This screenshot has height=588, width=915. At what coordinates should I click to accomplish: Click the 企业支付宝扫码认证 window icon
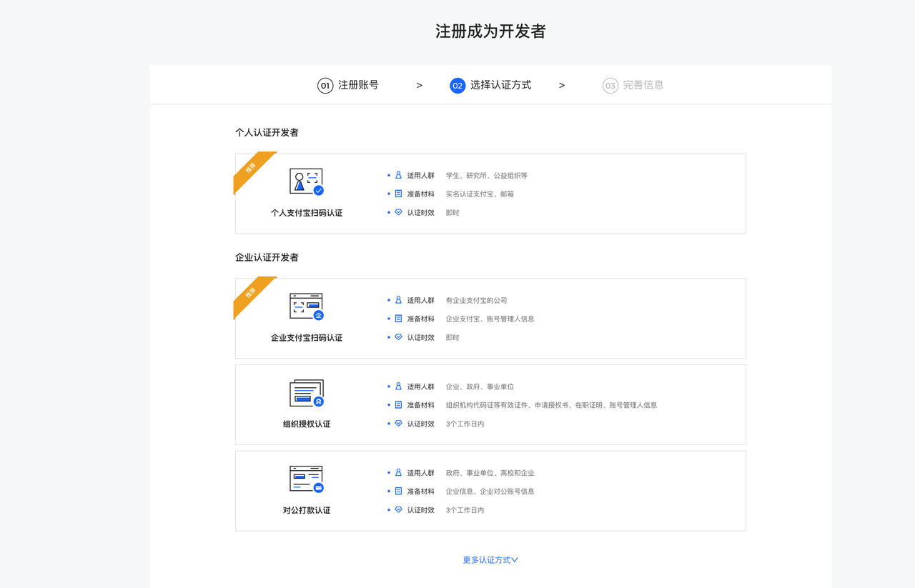[x=307, y=307]
